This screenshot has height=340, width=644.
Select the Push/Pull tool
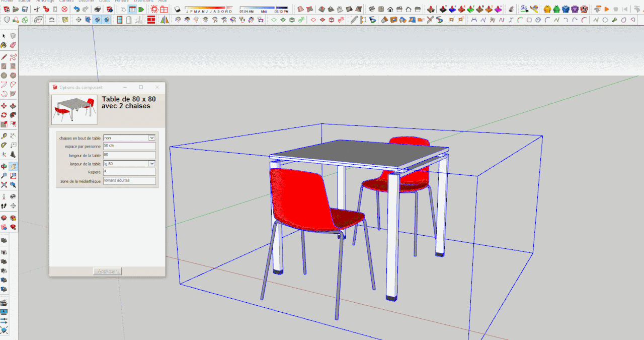click(x=13, y=106)
